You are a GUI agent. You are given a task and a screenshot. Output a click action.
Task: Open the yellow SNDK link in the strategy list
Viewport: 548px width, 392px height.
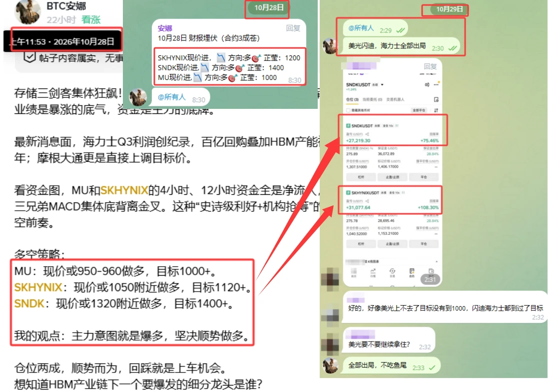coord(29,304)
